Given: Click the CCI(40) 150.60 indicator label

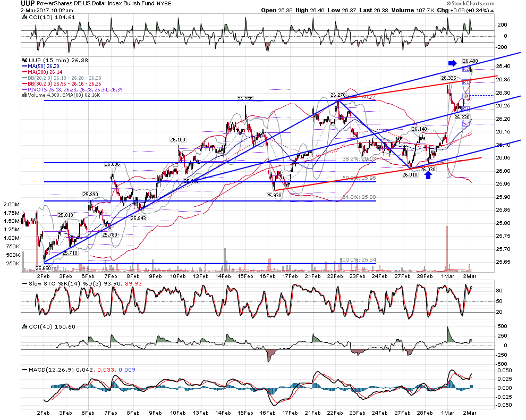Looking at the screenshot, I should tap(52, 326).
